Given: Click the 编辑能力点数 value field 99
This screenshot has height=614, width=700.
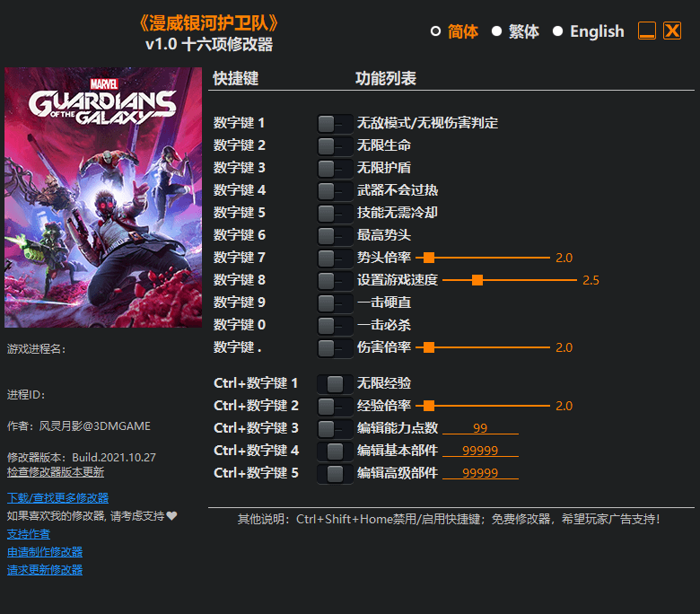Looking at the screenshot, I should 480,428.
